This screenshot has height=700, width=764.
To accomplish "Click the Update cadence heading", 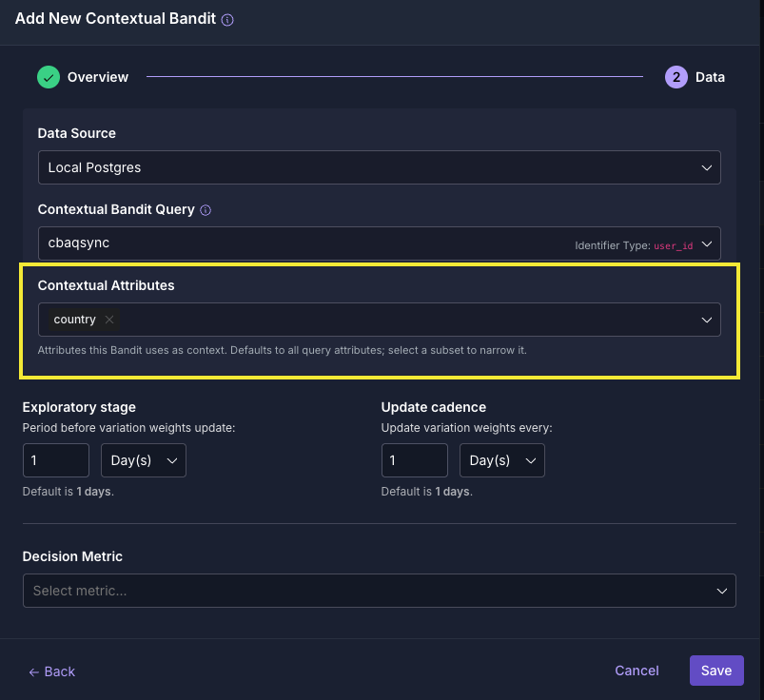I will tap(434, 407).
